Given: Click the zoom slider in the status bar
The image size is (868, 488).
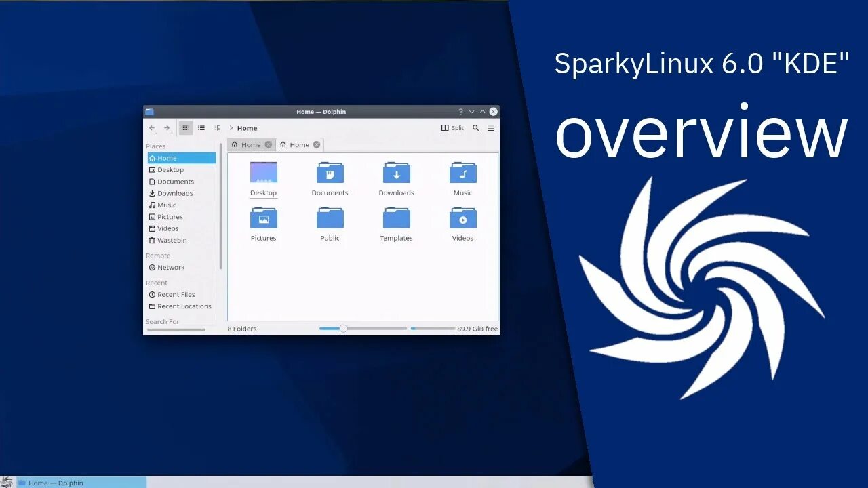Looking at the screenshot, I should (x=363, y=329).
